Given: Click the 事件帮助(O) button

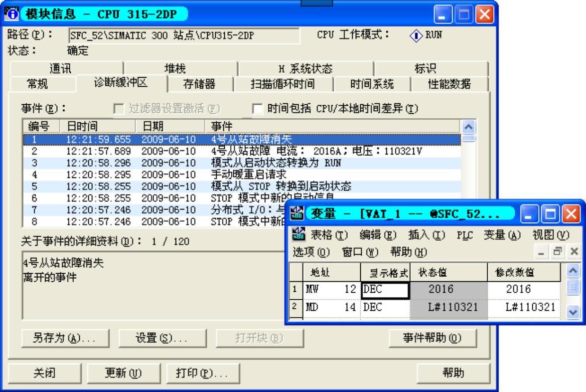Looking at the screenshot, I should coord(433,338).
